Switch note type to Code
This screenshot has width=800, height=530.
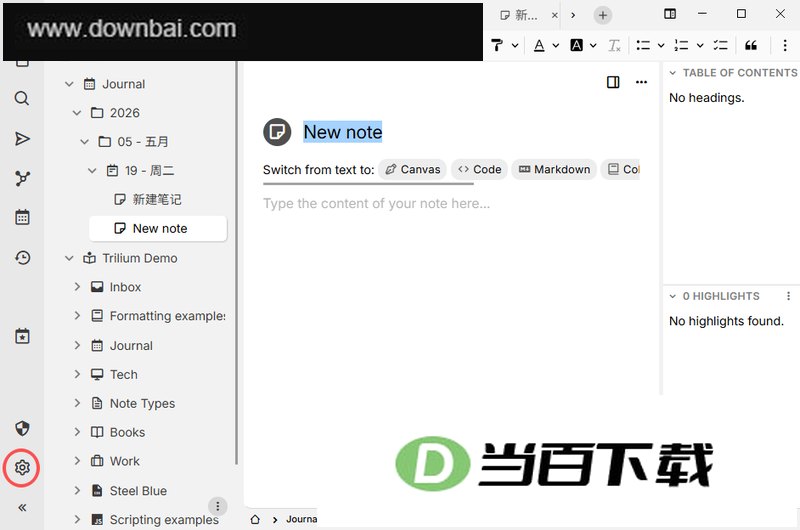point(480,169)
